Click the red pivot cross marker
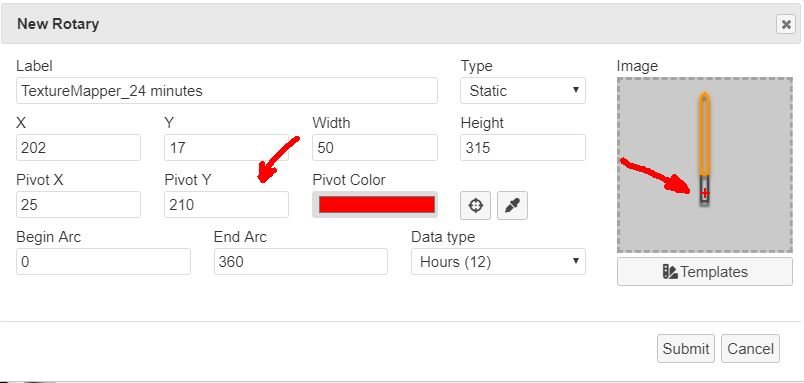The image size is (804, 383). pos(705,193)
